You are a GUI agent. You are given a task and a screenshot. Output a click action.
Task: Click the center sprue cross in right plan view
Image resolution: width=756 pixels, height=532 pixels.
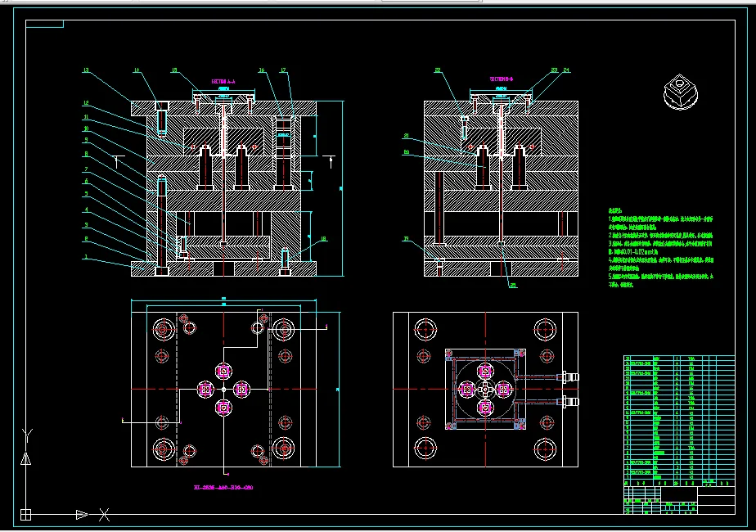click(485, 389)
